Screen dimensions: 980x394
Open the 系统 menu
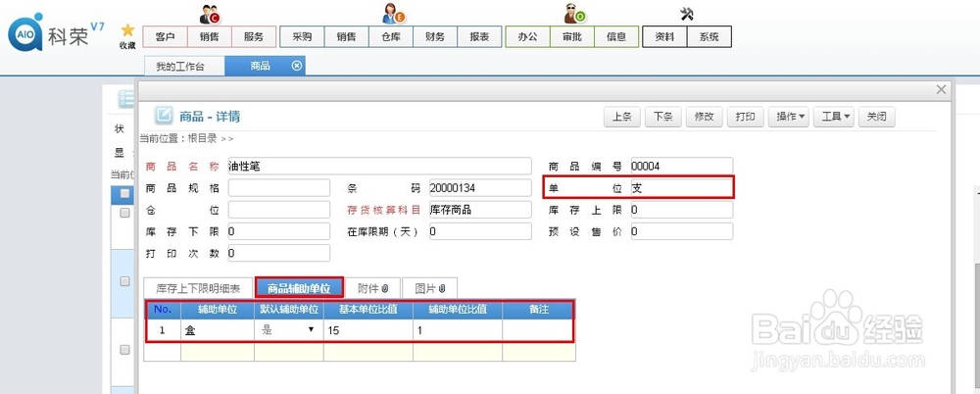[x=709, y=37]
